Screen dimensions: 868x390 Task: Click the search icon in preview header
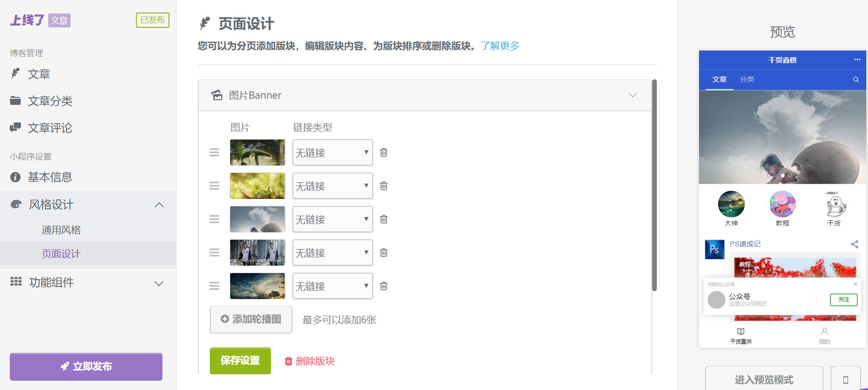click(x=856, y=80)
